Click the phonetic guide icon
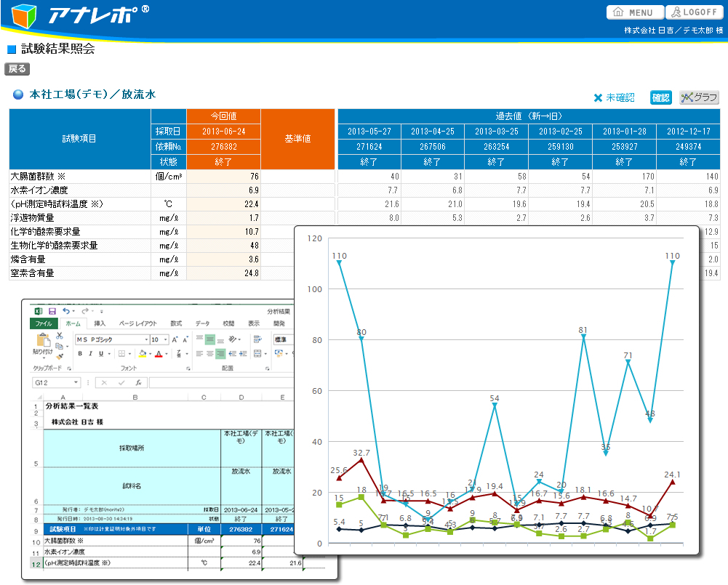728x585 pixels. (179, 353)
